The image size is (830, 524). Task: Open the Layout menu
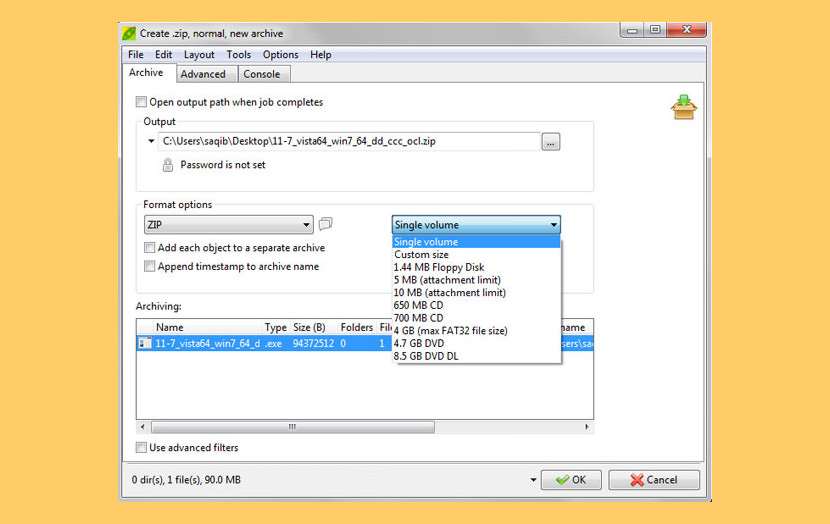[x=199, y=55]
